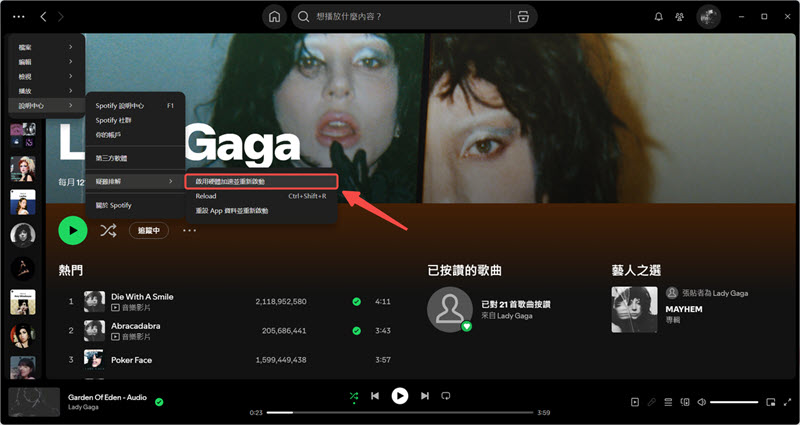Expand the 編輯 menu
800x425 pixels.
coord(46,62)
